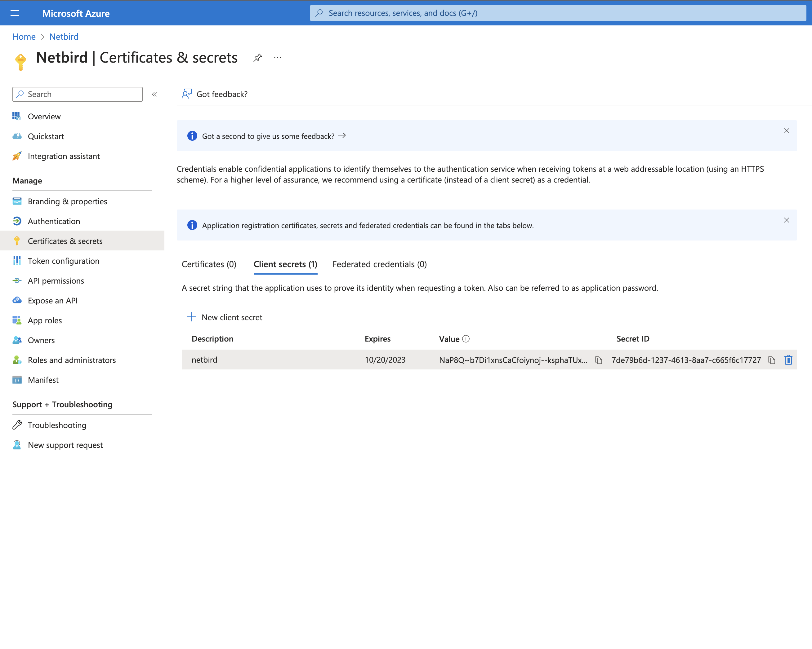Close the application registration info banner

click(786, 220)
